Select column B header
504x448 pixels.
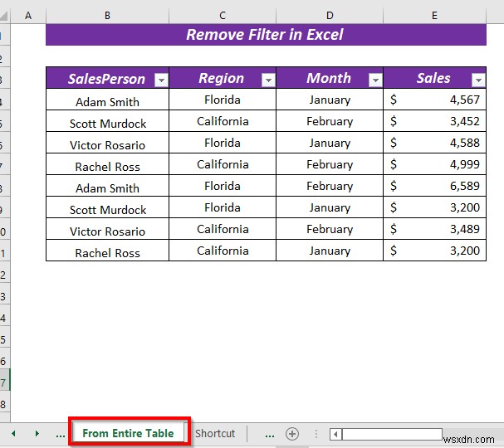(107, 16)
